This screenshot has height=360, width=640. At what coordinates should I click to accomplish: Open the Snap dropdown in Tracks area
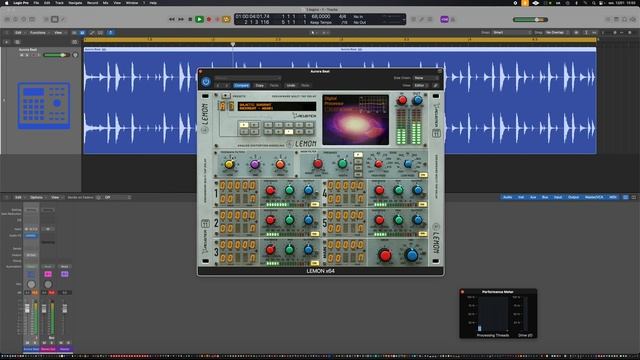512,32
